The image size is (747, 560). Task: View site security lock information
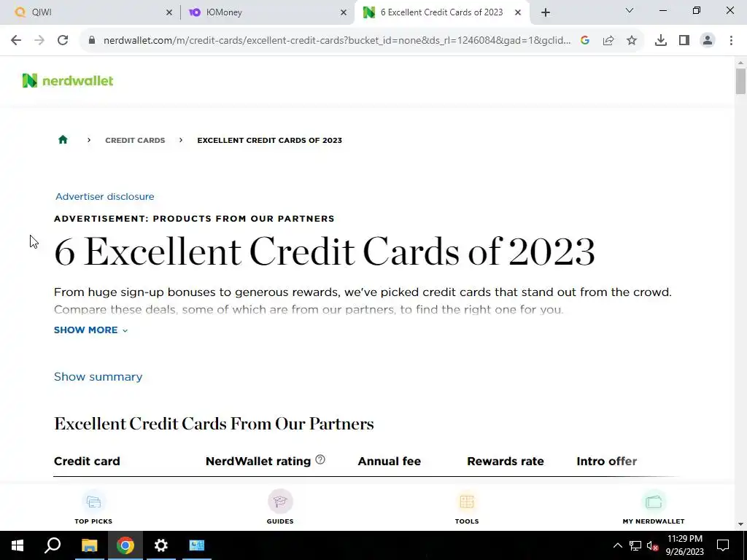click(x=92, y=41)
